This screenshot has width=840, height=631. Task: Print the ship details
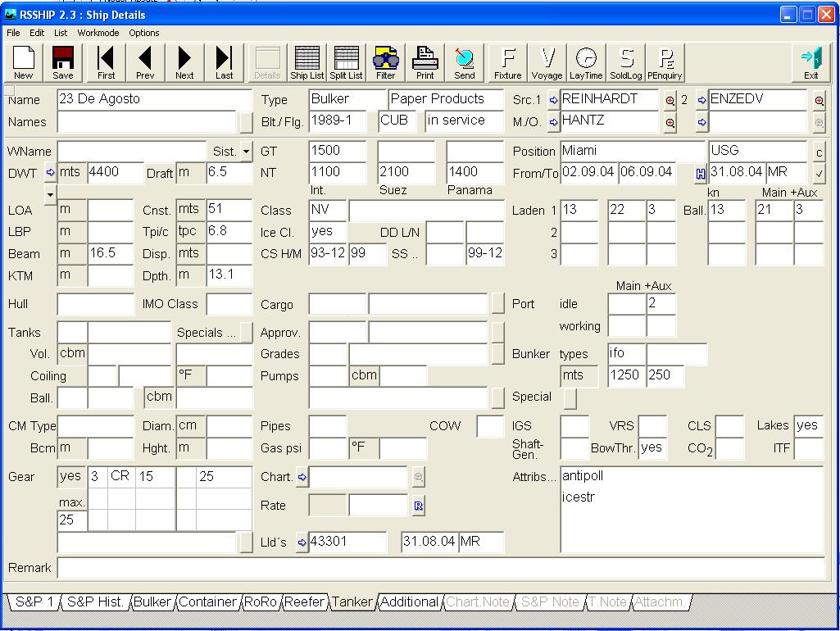click(x=425, y=62)
